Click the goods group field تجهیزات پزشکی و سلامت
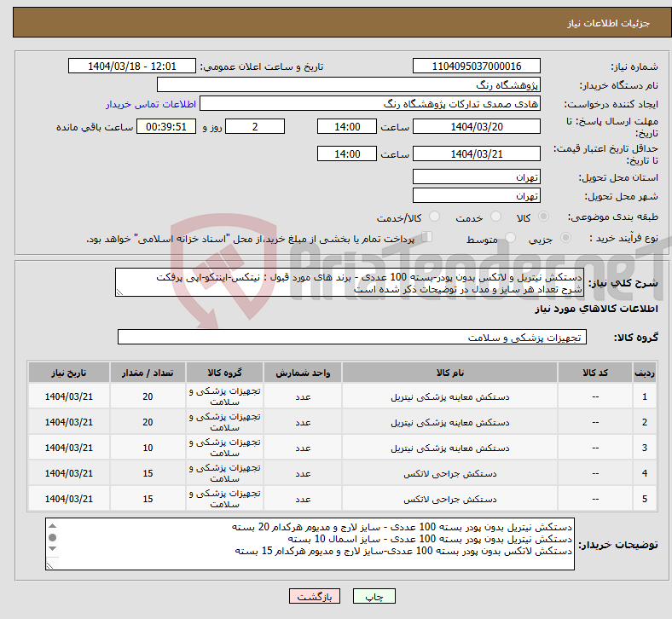672x619 pixels. pos(352,337)
